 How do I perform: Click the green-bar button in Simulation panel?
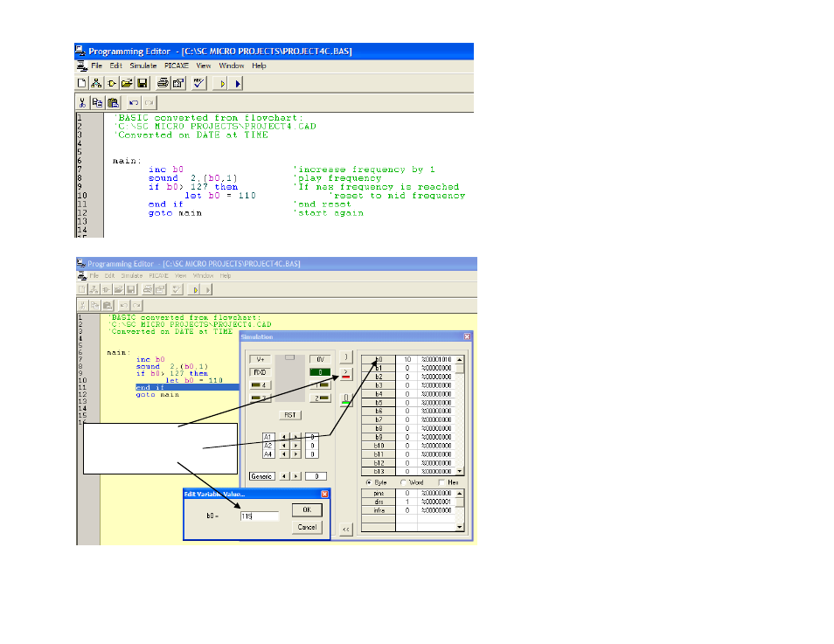pos(345,399)
